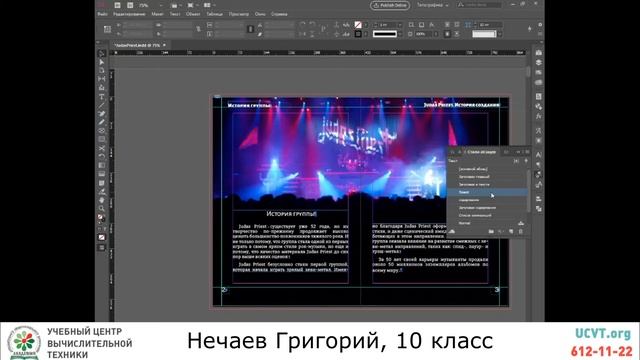
Task: Select the Eyedropper tool
Action: tap(102, 191)
